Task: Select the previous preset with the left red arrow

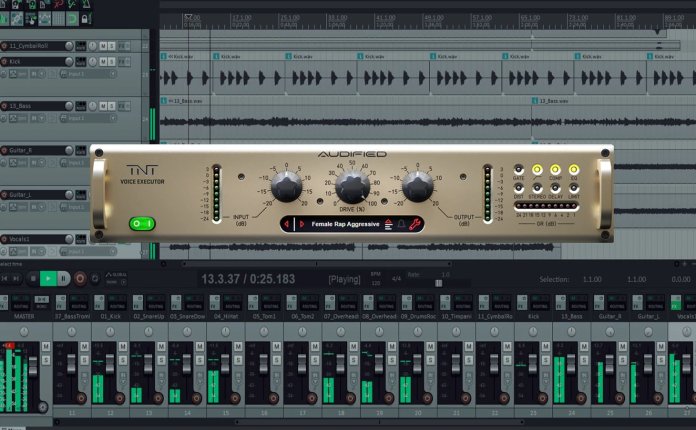Action: tap(286, 224)
